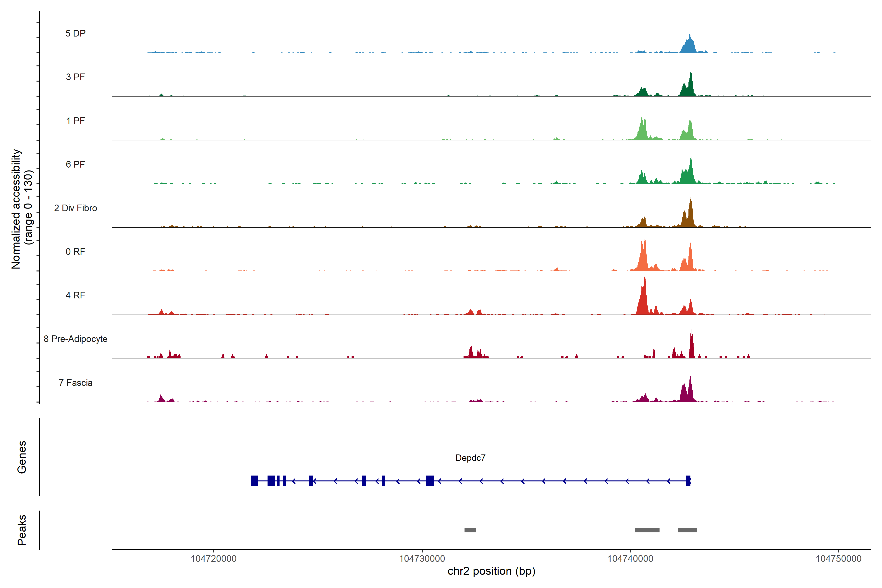Click the 4 RF track label

click(75, 295)
